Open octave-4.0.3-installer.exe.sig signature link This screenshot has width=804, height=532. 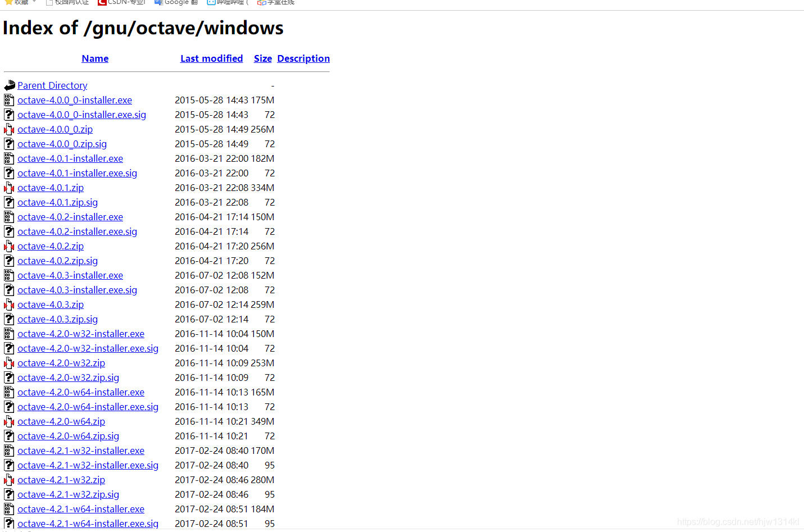pyautogui.click(x=77, y=290)
